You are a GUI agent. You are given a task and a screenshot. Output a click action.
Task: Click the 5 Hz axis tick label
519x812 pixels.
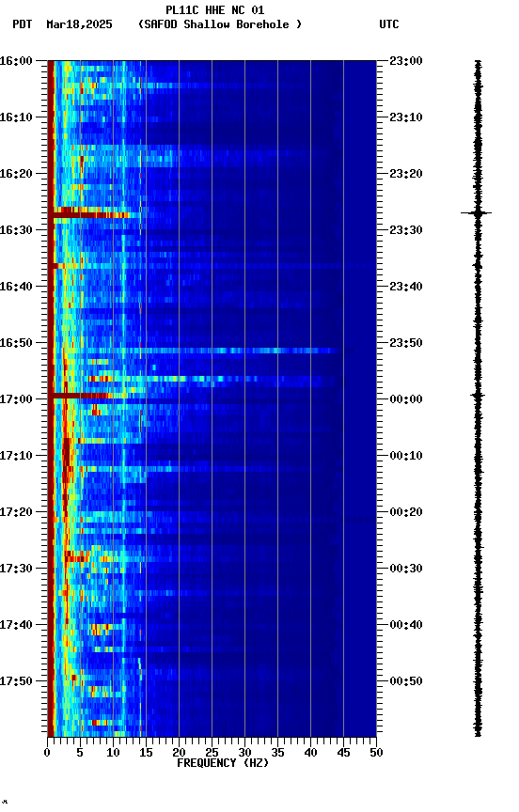coord(80,753)
